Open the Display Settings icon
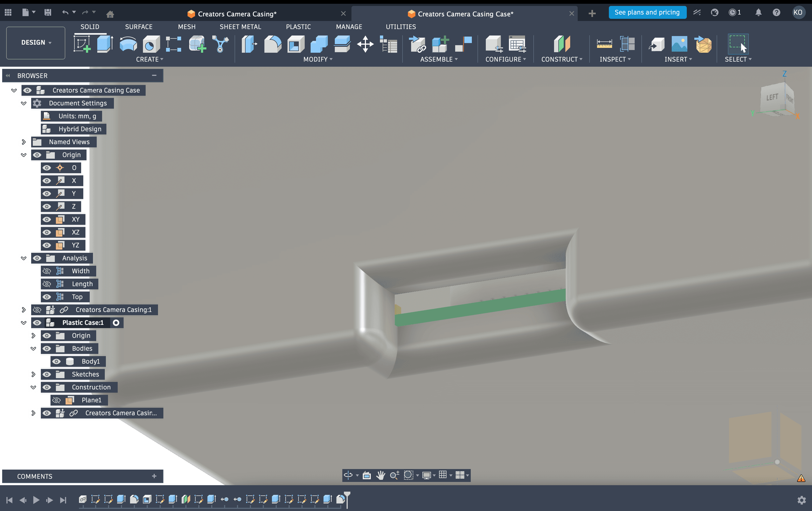 (x=426, y=475)
